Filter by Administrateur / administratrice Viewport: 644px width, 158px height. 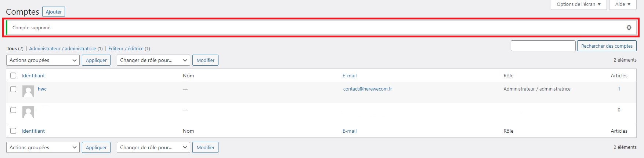coord(62,48)
